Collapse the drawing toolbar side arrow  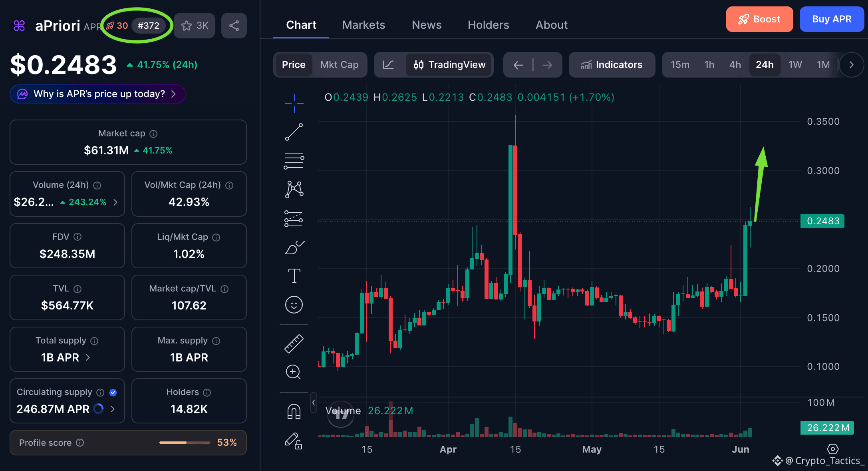[x=314, y=403]
